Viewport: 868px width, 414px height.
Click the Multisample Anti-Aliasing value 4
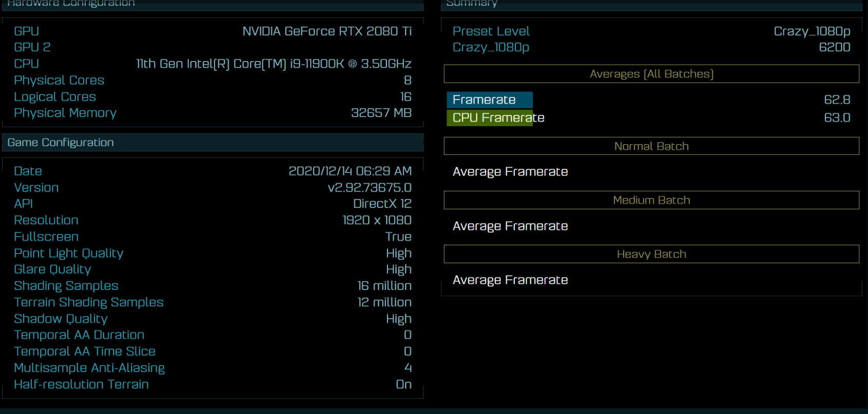[x=408, y=368]
